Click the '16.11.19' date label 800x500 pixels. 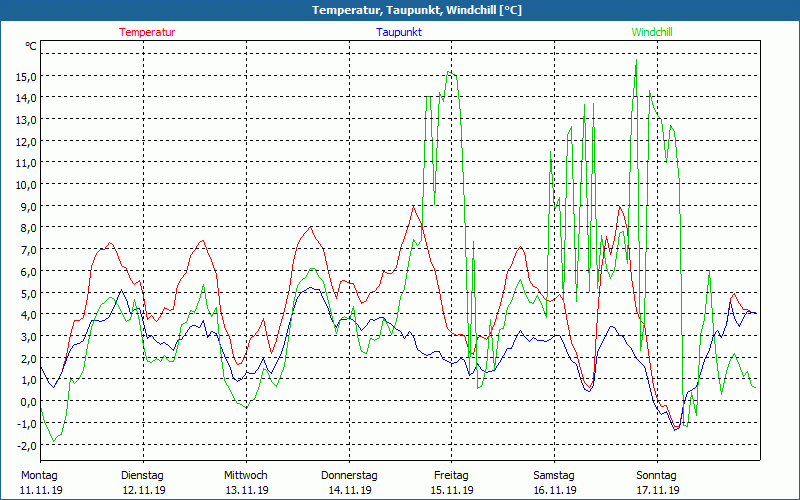pyautogui.click(x=556, y=490)
